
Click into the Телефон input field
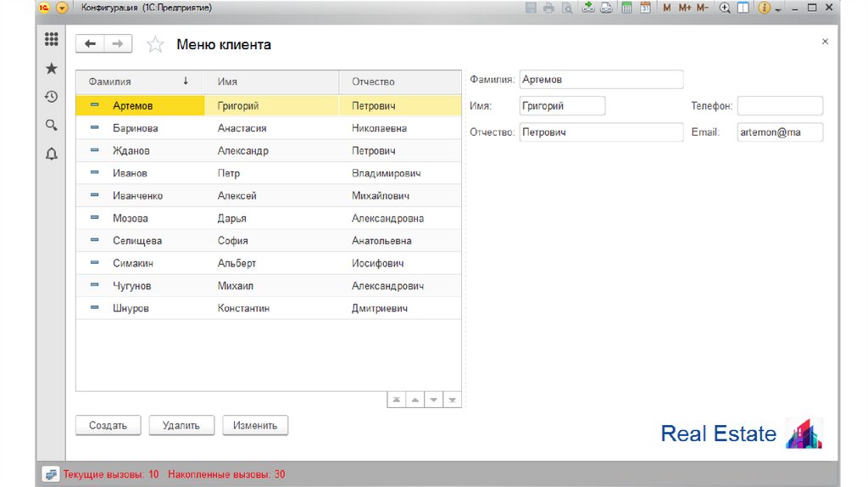(780, 106)
